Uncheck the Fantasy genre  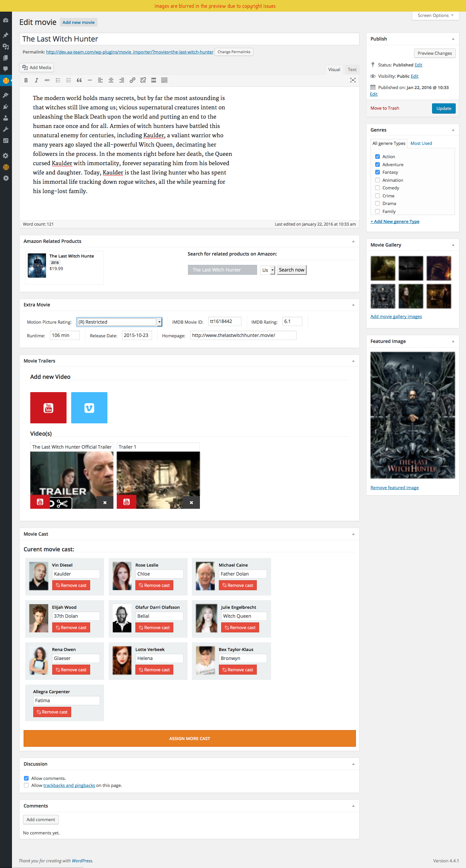[377, 172]
